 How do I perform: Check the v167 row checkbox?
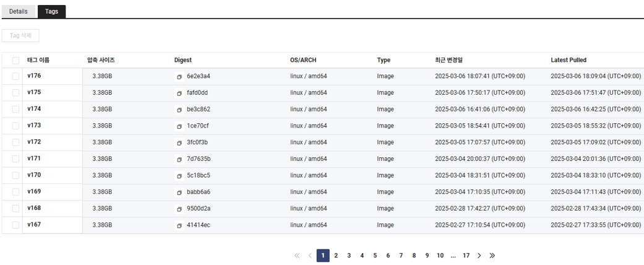click(15, 225)
